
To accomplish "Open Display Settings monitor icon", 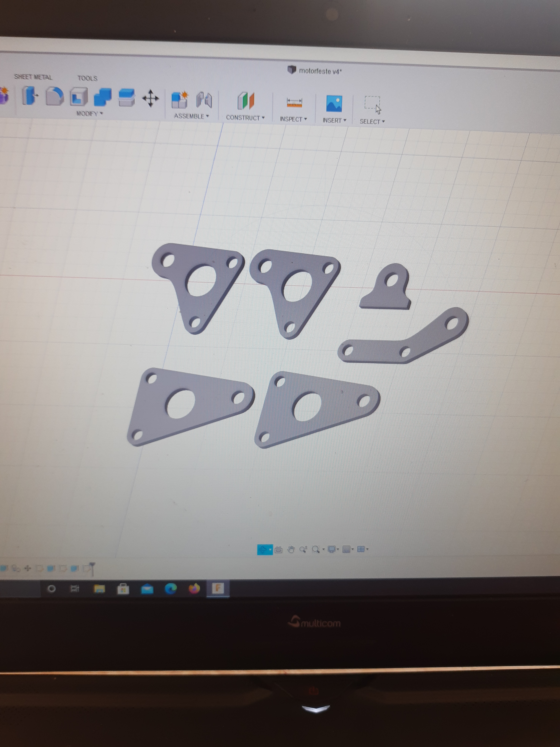I will tap(332, 549).
